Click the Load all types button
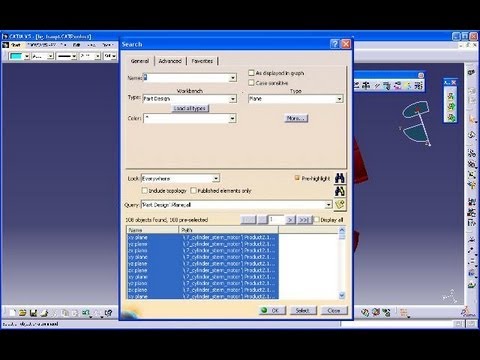 (x=190, y=108)
